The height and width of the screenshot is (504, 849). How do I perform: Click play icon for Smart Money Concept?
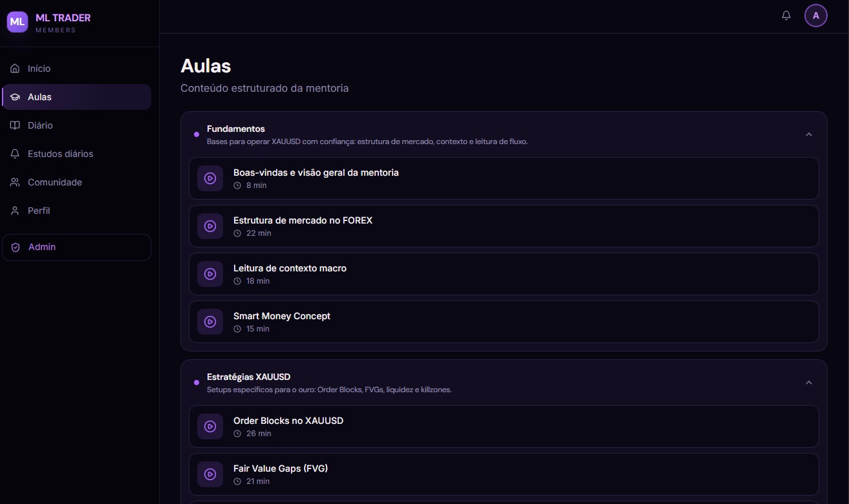(210, 322)
